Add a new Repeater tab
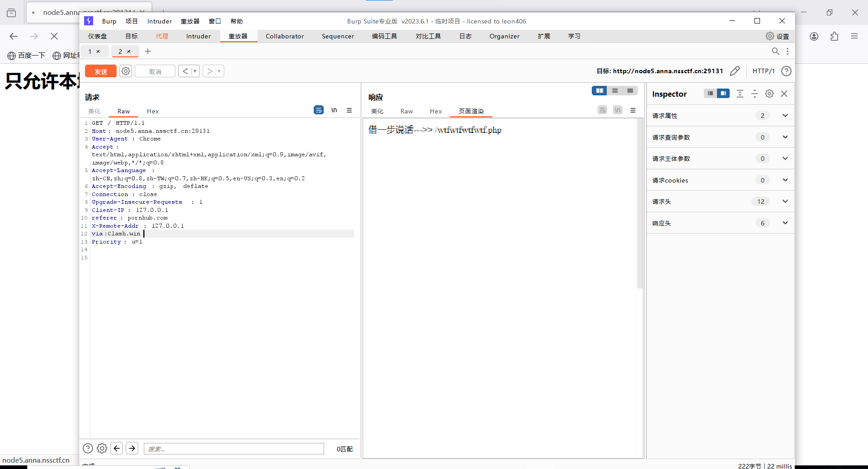 pos(148,52)
